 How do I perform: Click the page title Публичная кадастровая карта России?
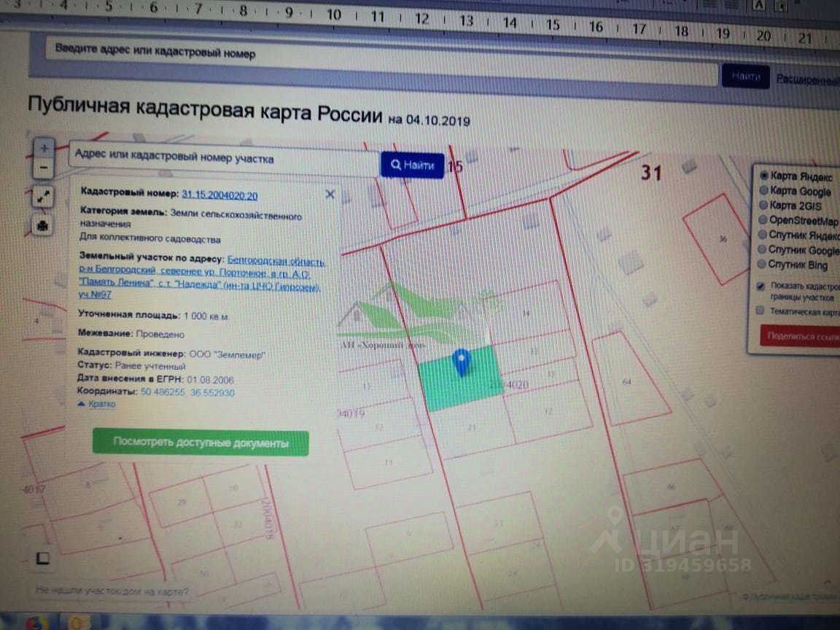pyautogui.click(x=205, y=109)
